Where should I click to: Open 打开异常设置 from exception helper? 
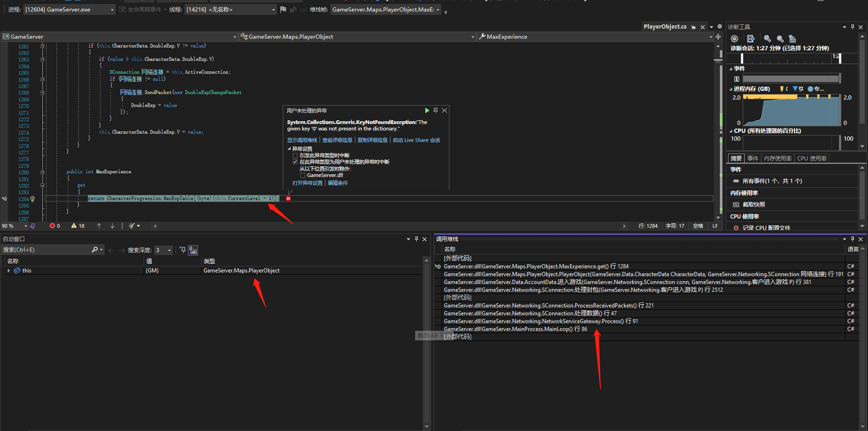(307, 183)
